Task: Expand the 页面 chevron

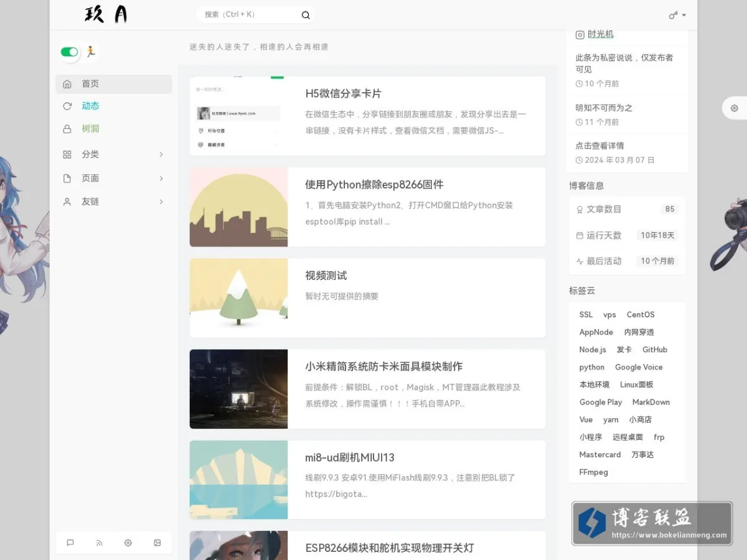Action: [x=161, y=178]
